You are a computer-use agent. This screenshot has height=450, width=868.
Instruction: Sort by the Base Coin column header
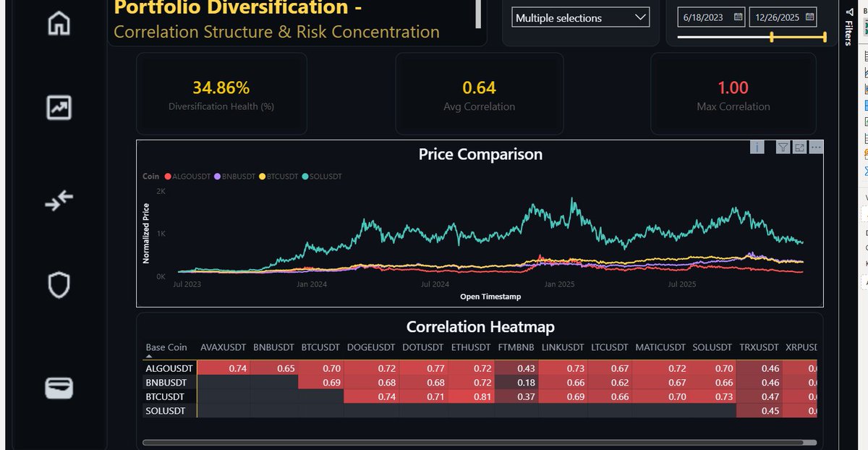(x=167, y=347)
